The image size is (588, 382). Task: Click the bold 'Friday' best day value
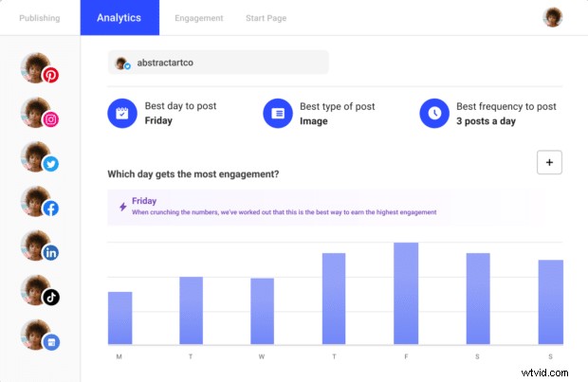coord(158,120)
